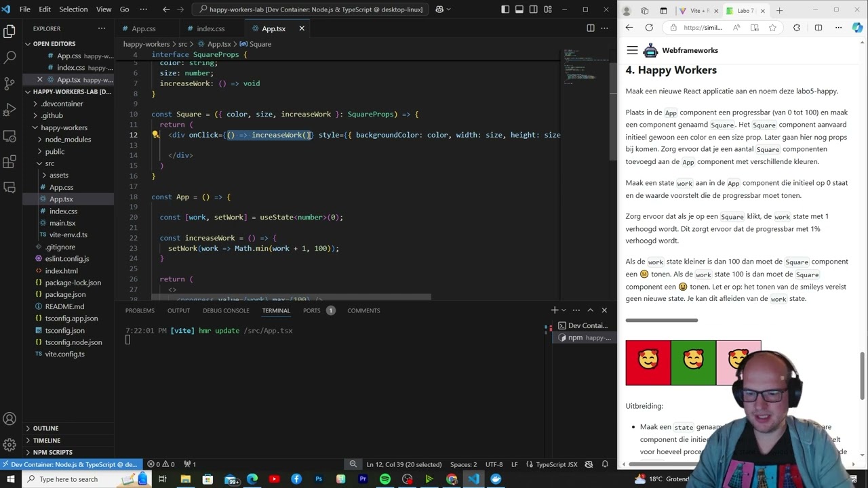This screenshot has width=868, height=488.
Task: Open the VS Code notifications bell
Action: click(x=605, y=464)
